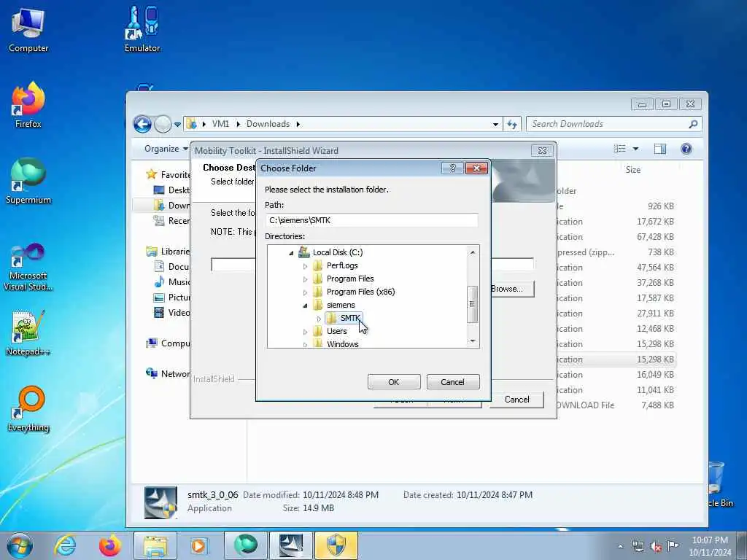Expand the Program Files (x86) folder arrow
The image size is (747, 560).
click(x=306, y=292)
